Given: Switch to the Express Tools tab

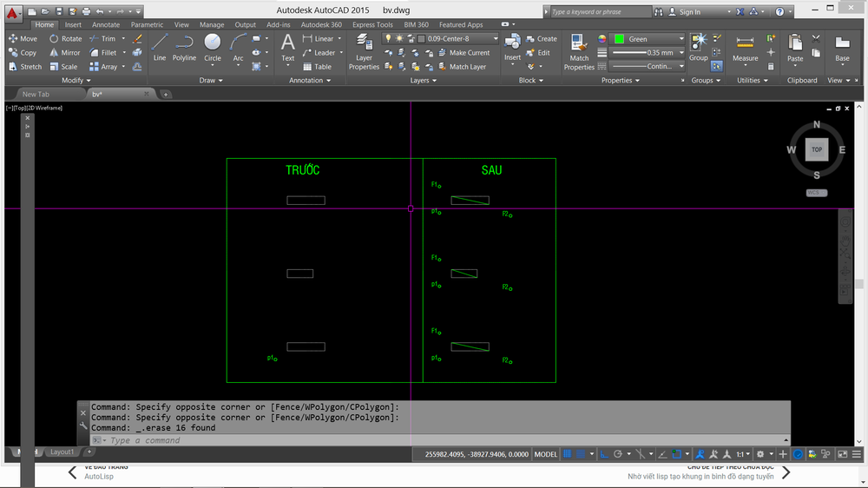Looking at the screenshot, I should (x=372, y=25).
